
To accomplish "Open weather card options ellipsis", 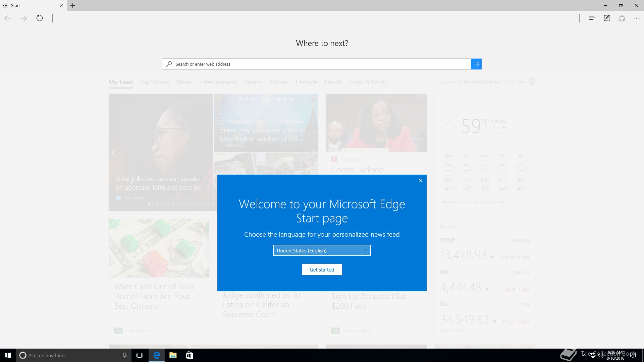I will (x=526, y=102).
